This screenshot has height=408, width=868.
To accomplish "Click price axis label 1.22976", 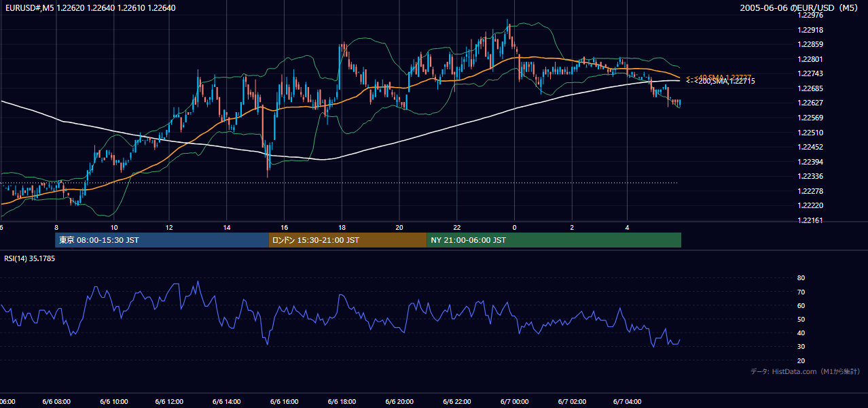I will point(810,15).
